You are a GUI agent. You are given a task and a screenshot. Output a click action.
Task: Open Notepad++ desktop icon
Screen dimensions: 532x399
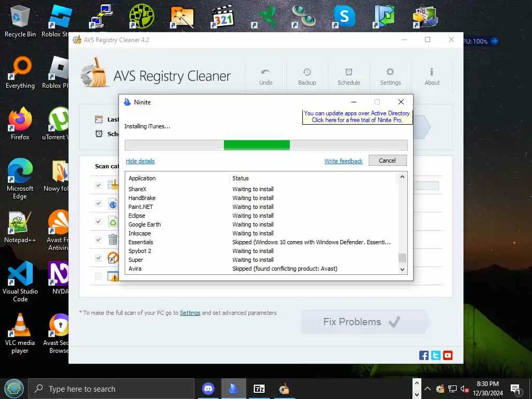(20, 228)
